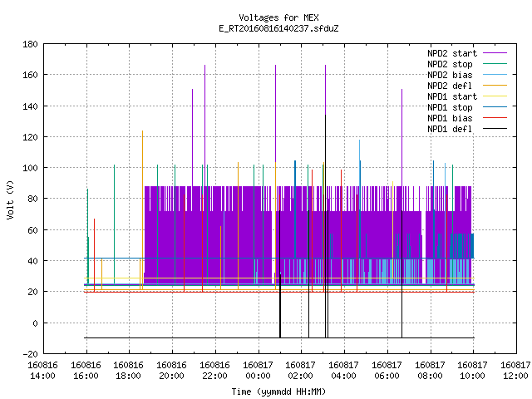Click the x-axis tick '160816 14:00'
This screenshot has width=532, height=399.
[x=42, y=371]
